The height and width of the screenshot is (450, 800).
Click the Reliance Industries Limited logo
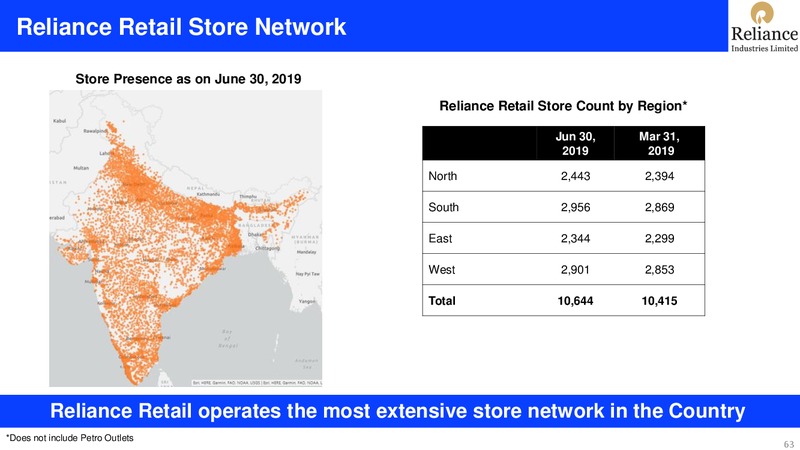pos(764,27)
